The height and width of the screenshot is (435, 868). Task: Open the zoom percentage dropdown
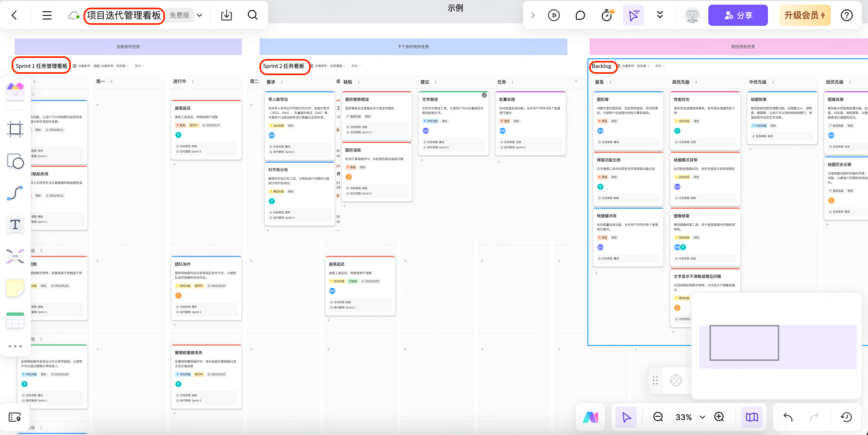[702, 417]
